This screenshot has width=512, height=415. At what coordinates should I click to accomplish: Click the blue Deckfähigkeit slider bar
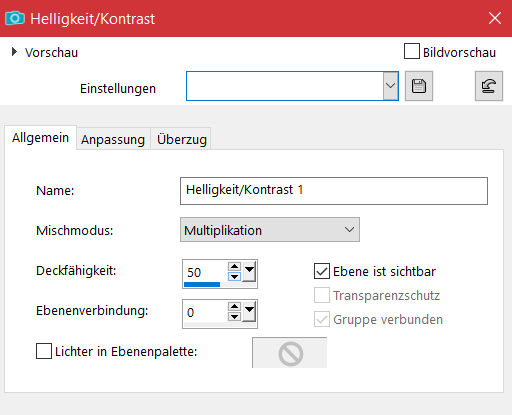point(202,284)
